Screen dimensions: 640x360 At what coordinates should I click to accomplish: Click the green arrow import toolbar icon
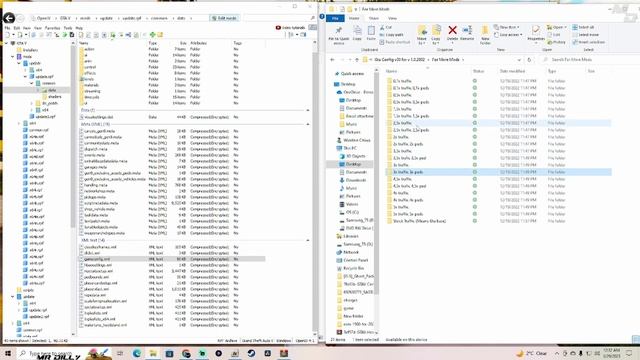coord(64,35)
